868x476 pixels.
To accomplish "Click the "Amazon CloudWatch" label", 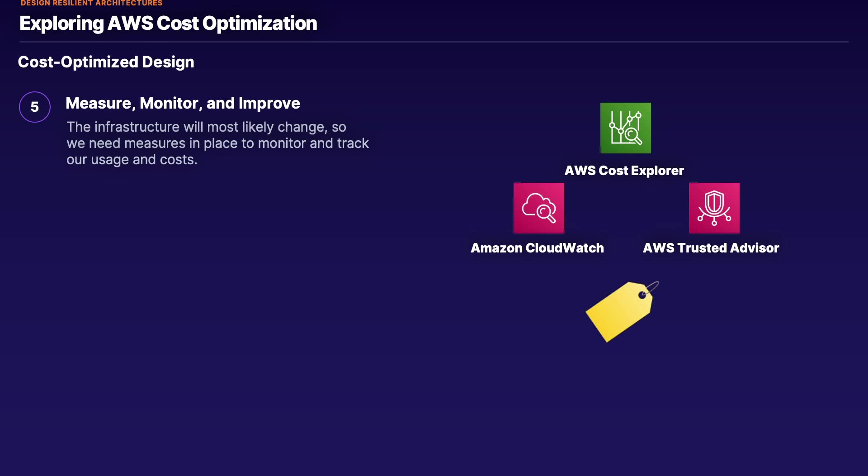I will point(537,248).
